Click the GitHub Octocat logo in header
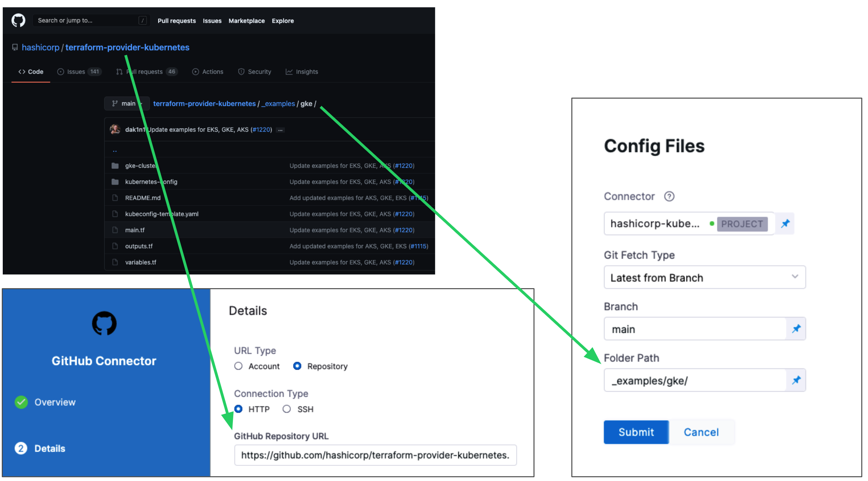Image resolution: width=868 pixels, height=481 pixels. 18,20
